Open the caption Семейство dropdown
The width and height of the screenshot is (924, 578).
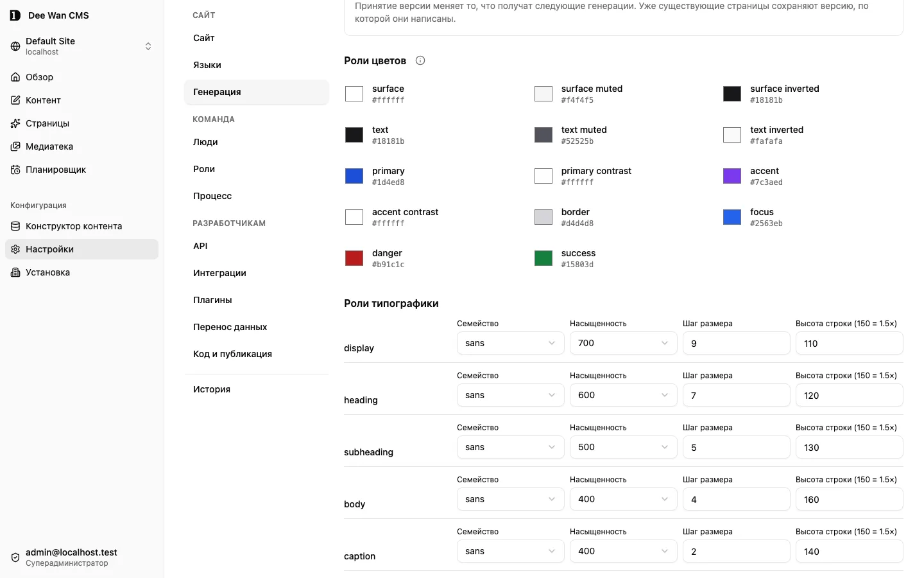pyautogui.click(x=511, y=551)
